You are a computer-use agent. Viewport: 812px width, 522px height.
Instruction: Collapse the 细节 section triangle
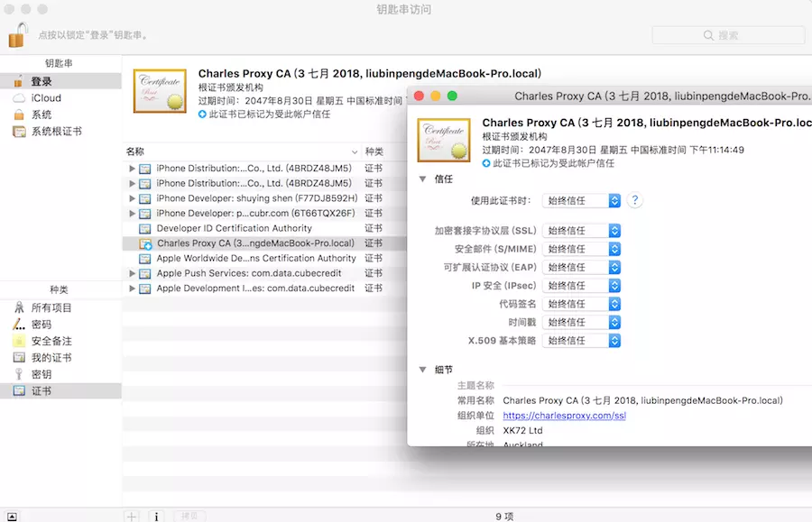[x=422, y=370]
